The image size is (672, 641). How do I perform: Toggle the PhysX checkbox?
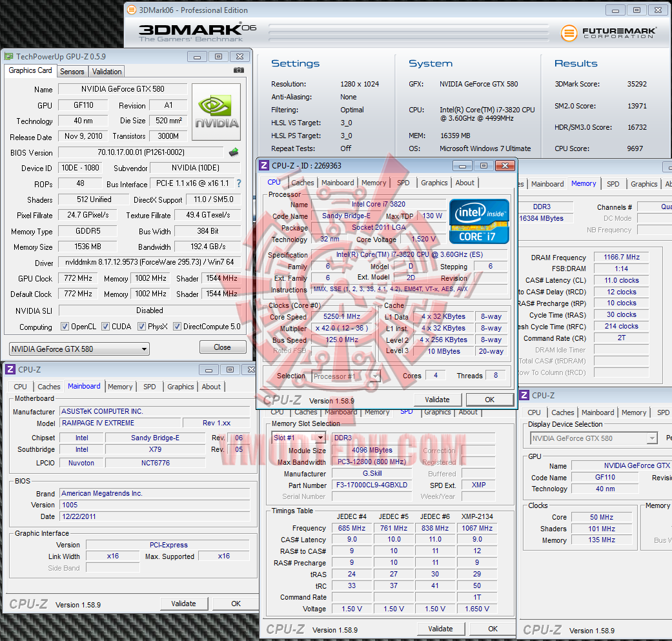coord(141,327)
